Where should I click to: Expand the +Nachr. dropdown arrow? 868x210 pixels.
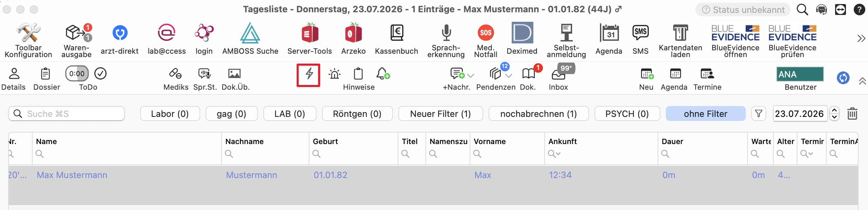point(471,75)
